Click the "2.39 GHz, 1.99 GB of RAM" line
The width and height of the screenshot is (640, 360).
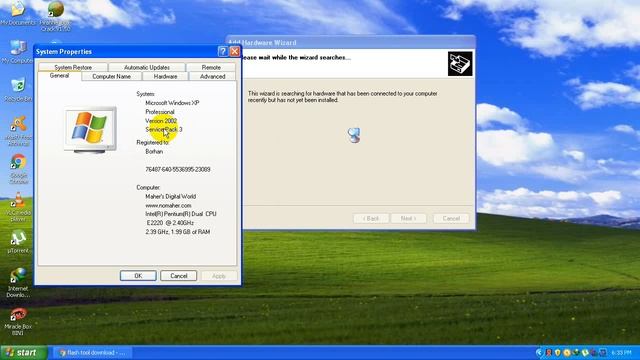click(178, 232)
